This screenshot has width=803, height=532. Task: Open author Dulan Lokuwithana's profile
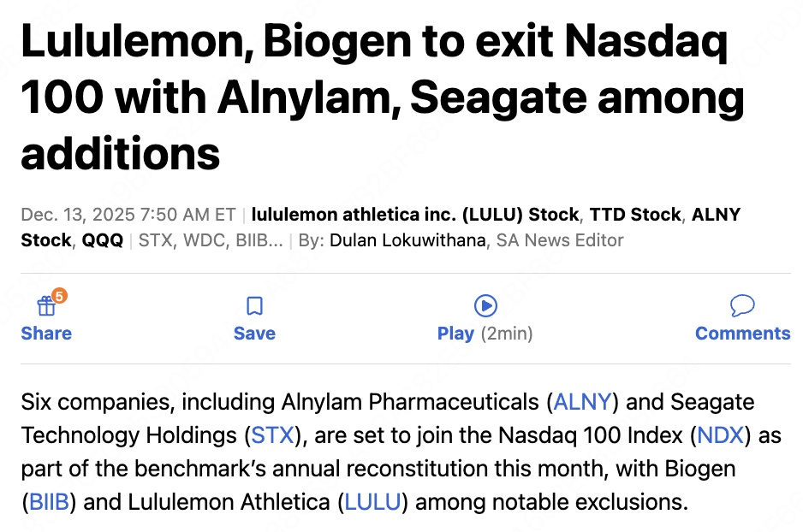click(x=406, y=240)
